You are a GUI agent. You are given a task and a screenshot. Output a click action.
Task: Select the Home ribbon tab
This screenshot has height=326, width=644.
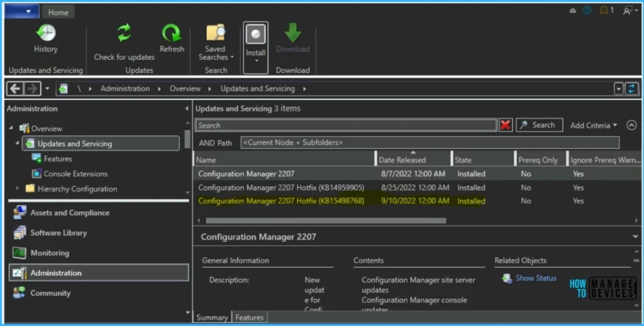pos(58,12)
